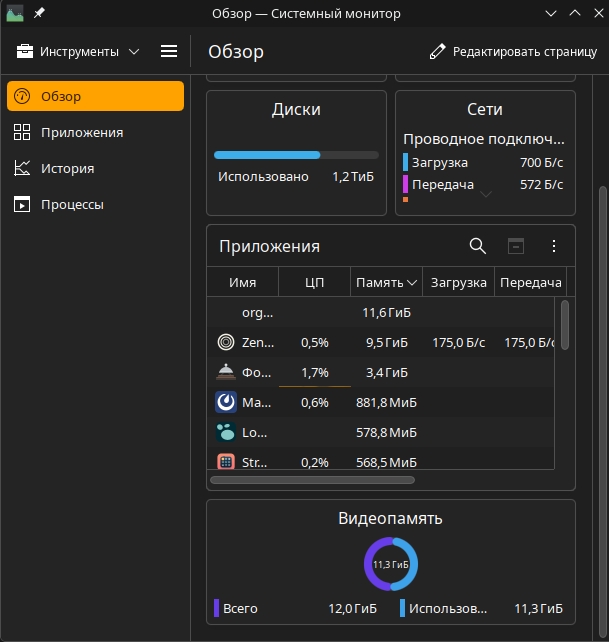
Task: Click the applications table horizontal scrollbar
Action: tap(312, 480)
